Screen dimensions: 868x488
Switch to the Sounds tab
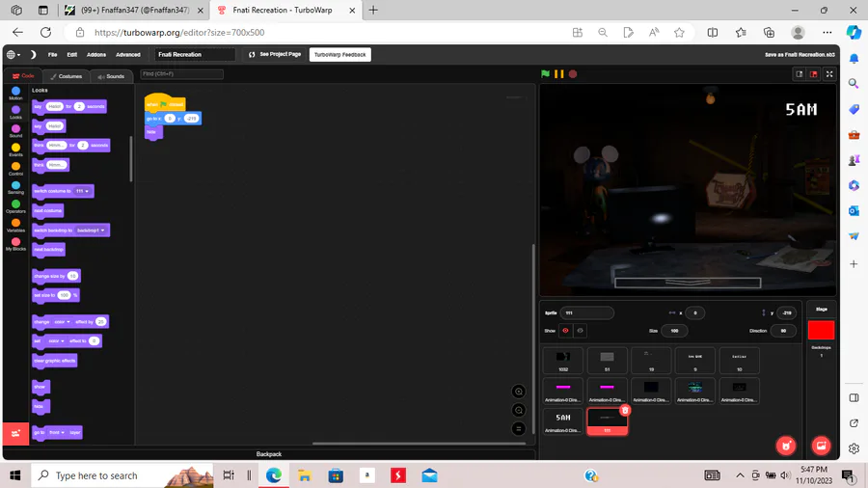111,76
